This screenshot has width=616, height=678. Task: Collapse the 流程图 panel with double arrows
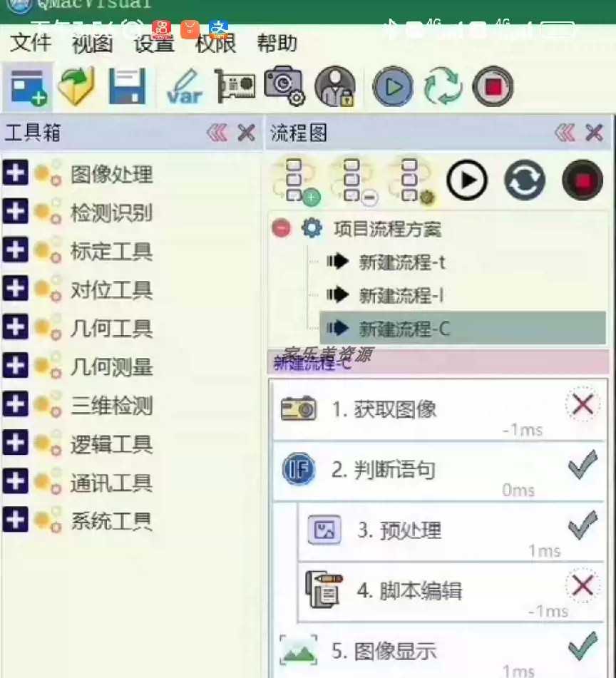(x=565, y=133)
